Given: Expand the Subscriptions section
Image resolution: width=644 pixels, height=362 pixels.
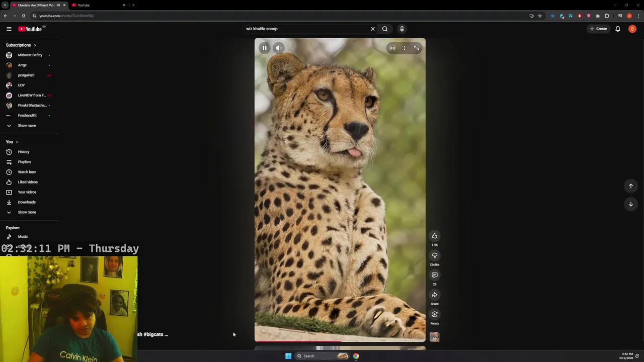Looking at the screenshot, I should pos(21,45).
